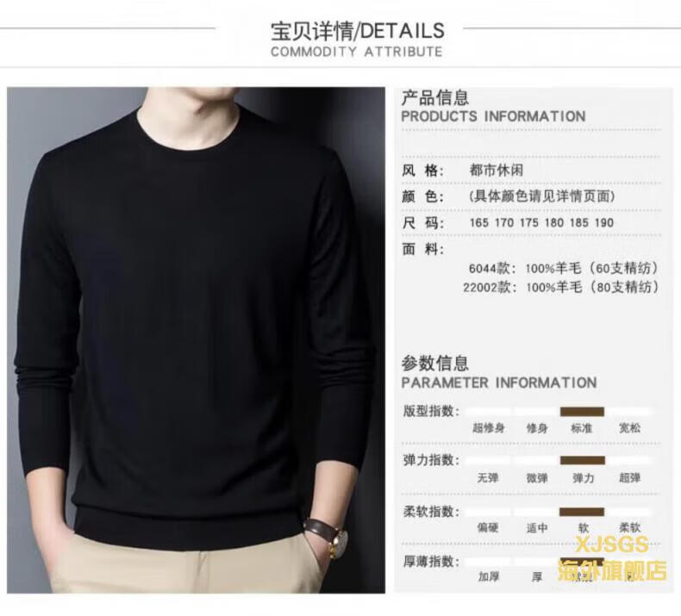
Task: Select the brown 弹力指数 indicator bar
Action: (x=582, y=460)
